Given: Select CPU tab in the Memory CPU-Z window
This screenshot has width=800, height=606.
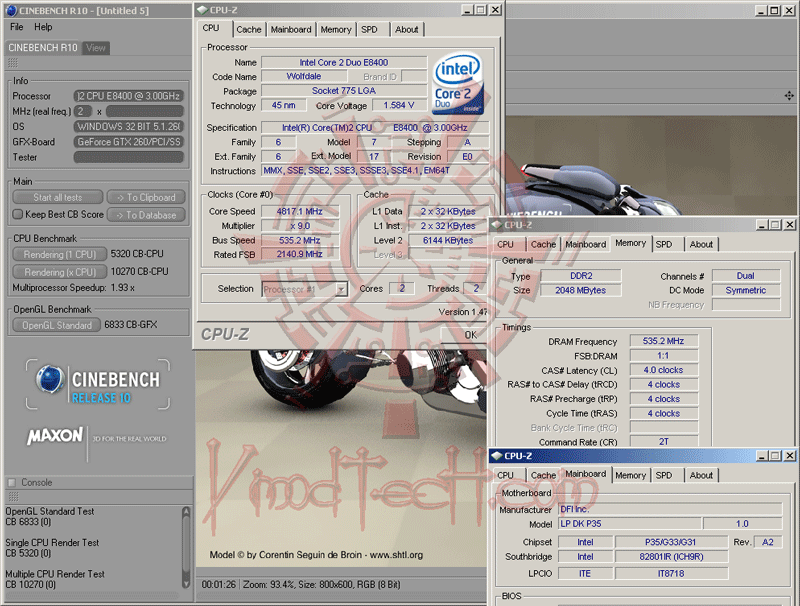Looking at the screenshot, I should [506, 244].
